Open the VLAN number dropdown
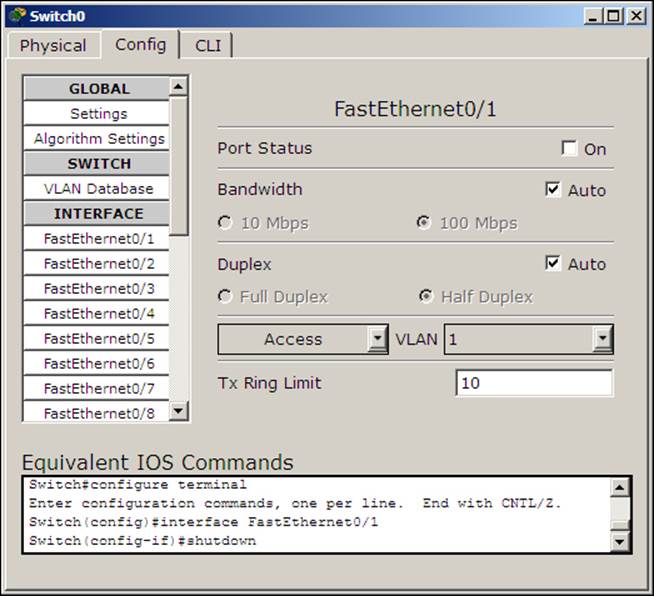 coord(528,339)
